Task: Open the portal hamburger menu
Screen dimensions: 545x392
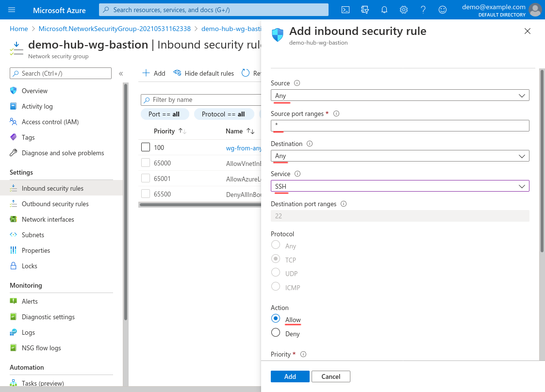Action: pyautogui.click(x=12, y=10)
